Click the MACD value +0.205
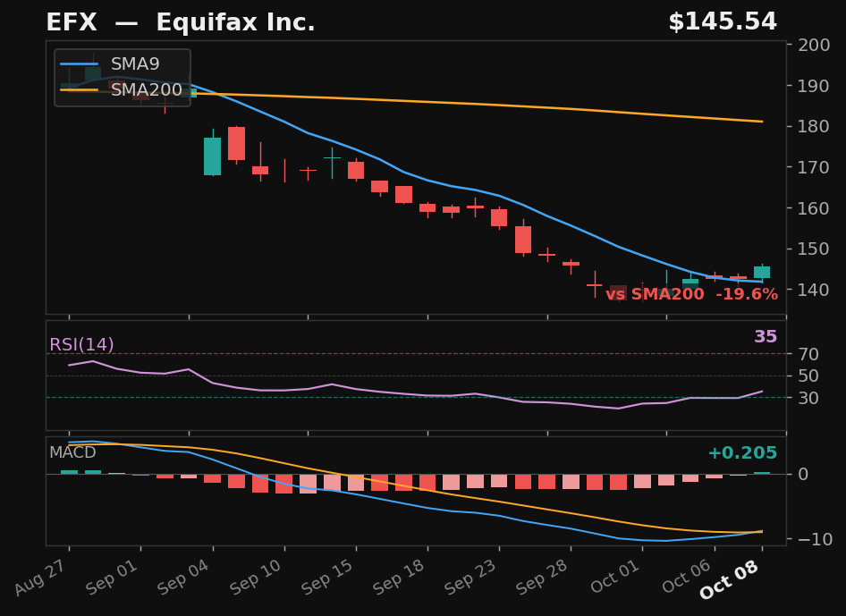 742,452
